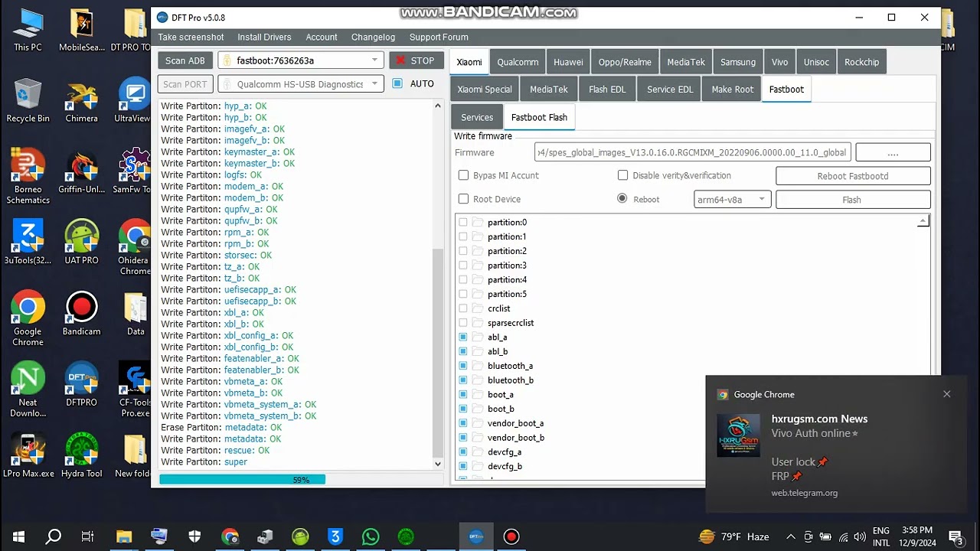The image size is (980, 551).
Task: Click the 59% progress bar
Action: point(300,480)
